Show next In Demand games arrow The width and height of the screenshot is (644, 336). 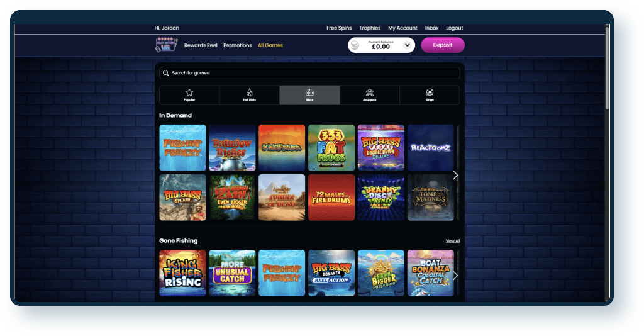455,175
